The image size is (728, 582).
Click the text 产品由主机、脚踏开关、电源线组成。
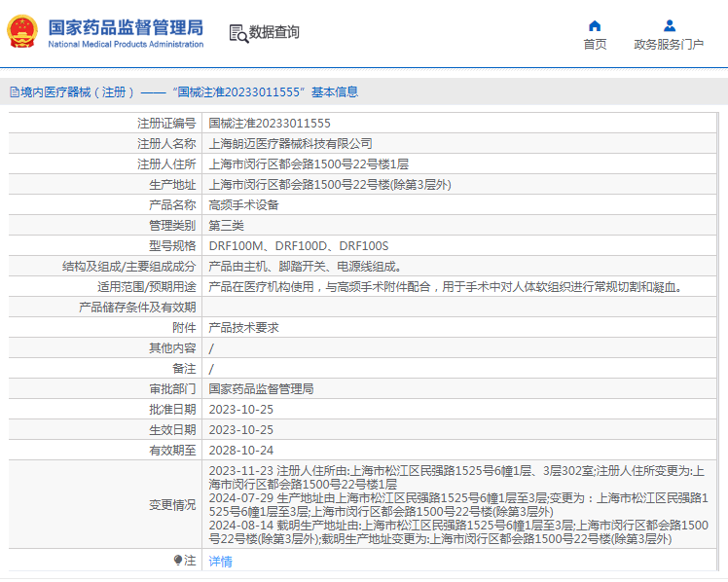click(305, 266)
